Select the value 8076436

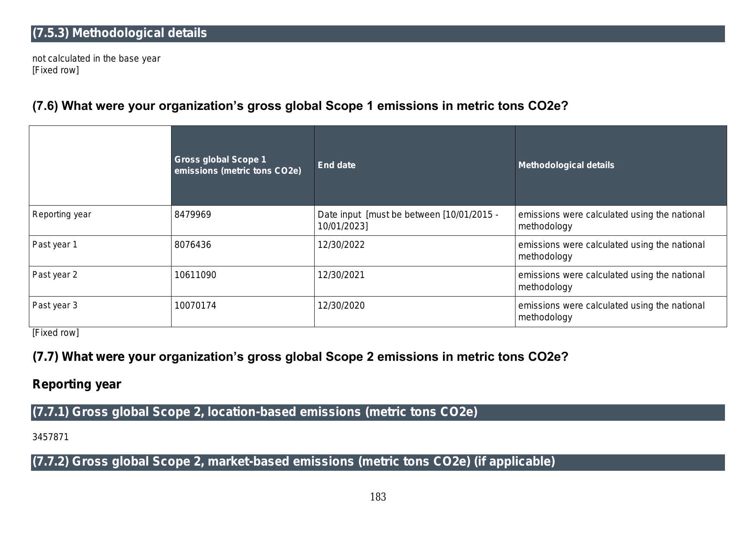pos(193,245)
